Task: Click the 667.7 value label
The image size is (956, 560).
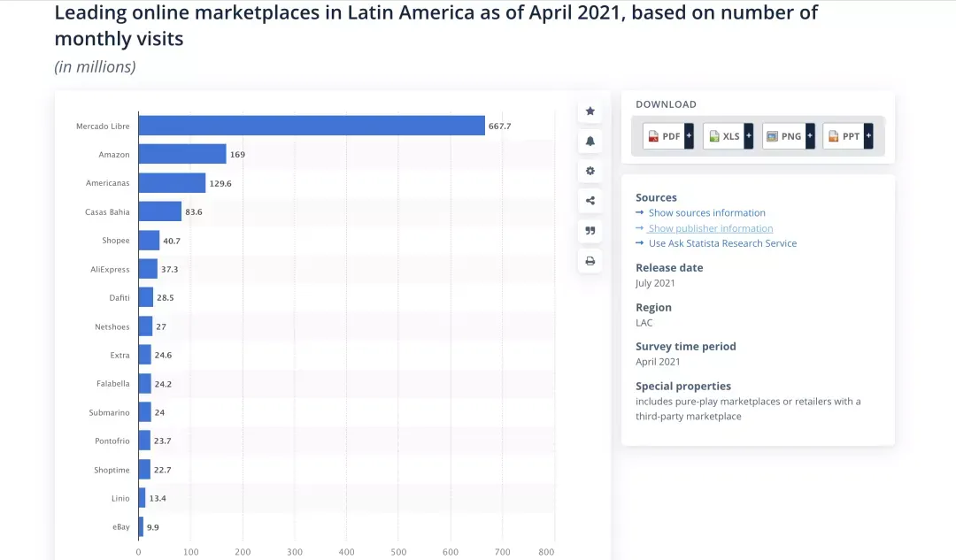Action: pos(500,127)
